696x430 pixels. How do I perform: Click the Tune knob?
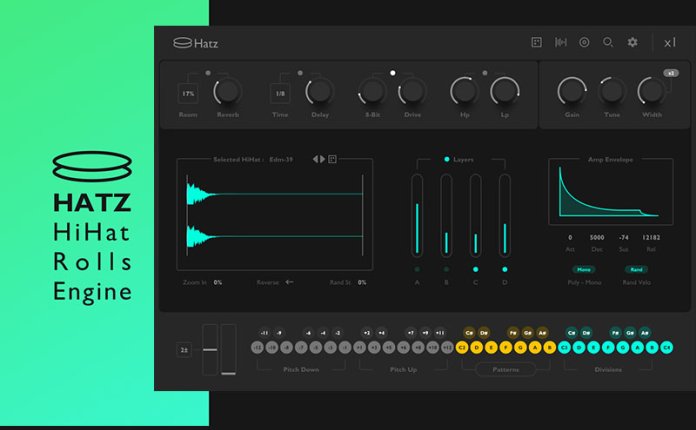612,91
